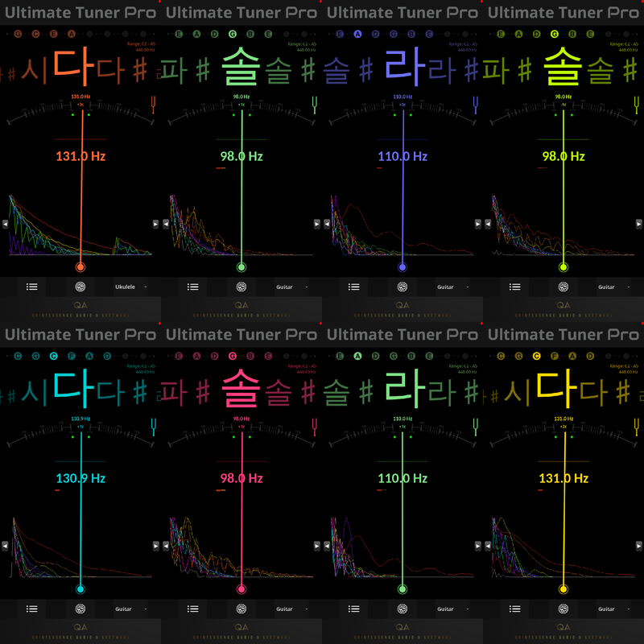Open the hamburger options menu
Image resolution: width=644 pixels, height=644 pixels.
[x=31, y=286]
